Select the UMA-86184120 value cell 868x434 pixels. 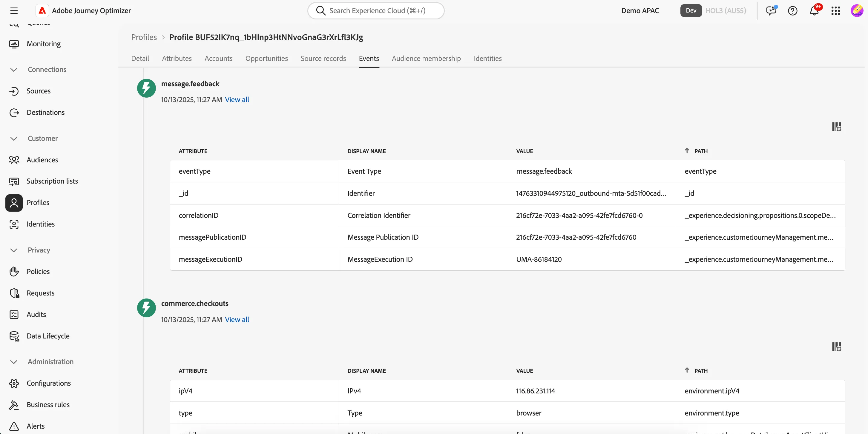pyautogui.click(x=591, y=259)
